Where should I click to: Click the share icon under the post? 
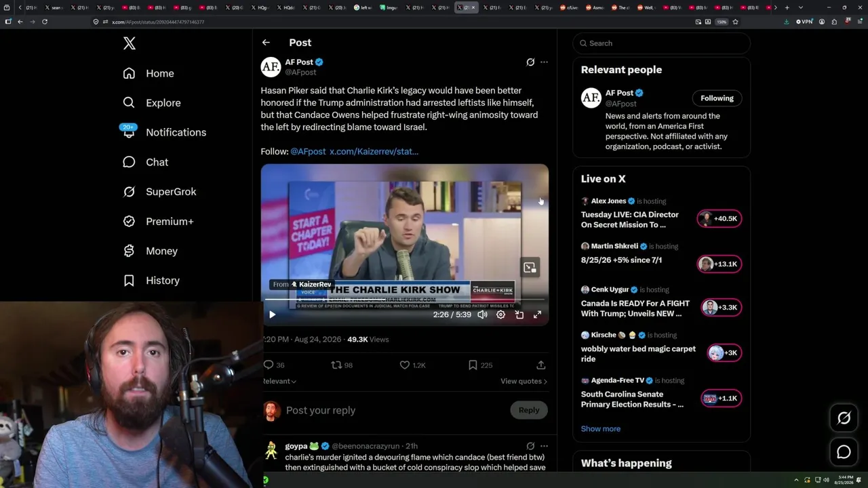[541, 365]
